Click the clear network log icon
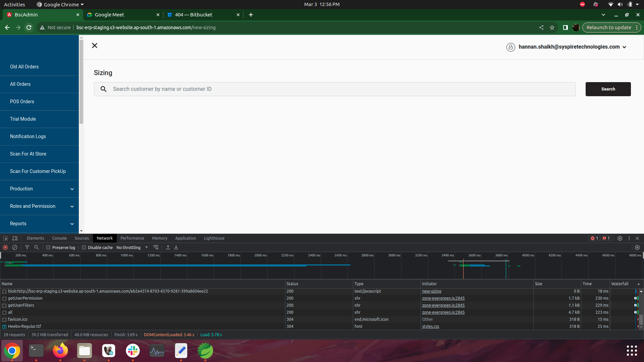 (x=15, y=247)
